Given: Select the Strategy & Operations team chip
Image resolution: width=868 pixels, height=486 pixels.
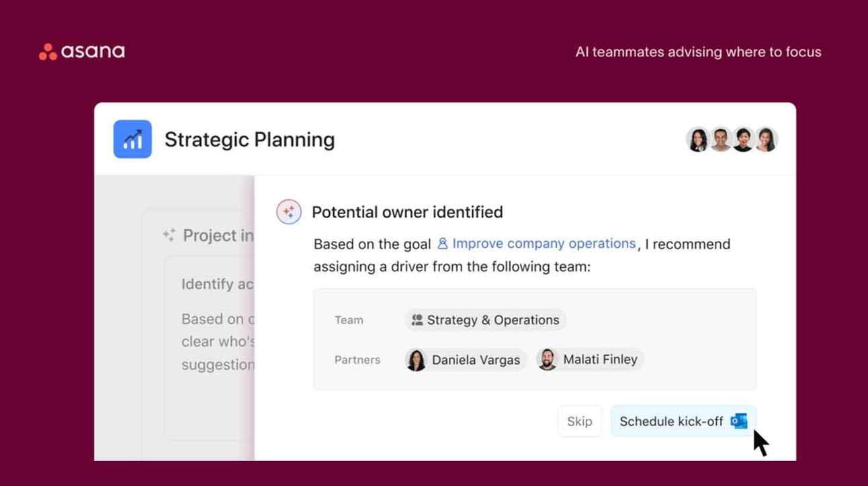Looking at the screenshot, I should (485, 320).
